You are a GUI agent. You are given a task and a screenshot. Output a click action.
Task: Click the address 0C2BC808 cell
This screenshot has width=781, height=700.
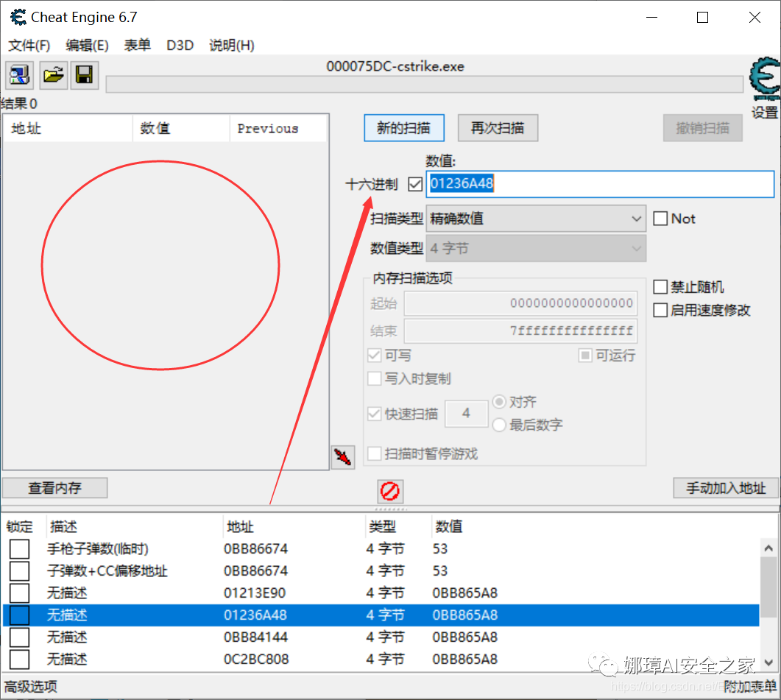256,659
